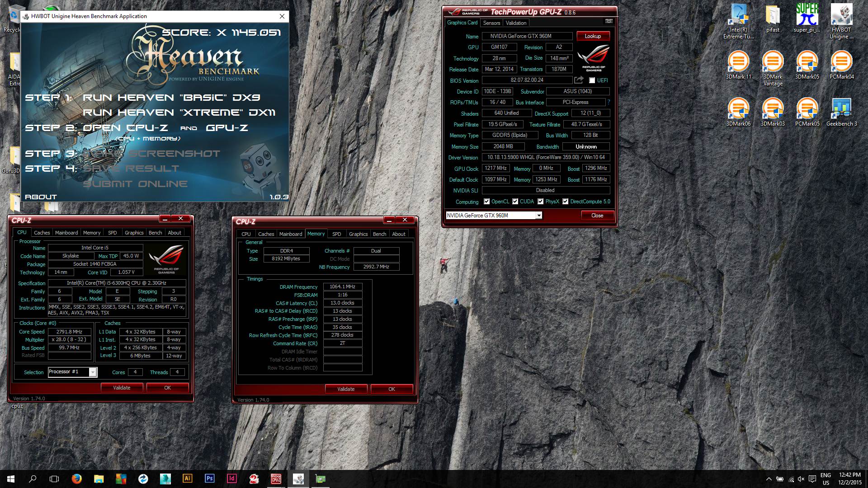Open the Graphics tab in right CPU-Z window
Image resolution: width=868 pixels, height=488 pixels.
(358, 234)
